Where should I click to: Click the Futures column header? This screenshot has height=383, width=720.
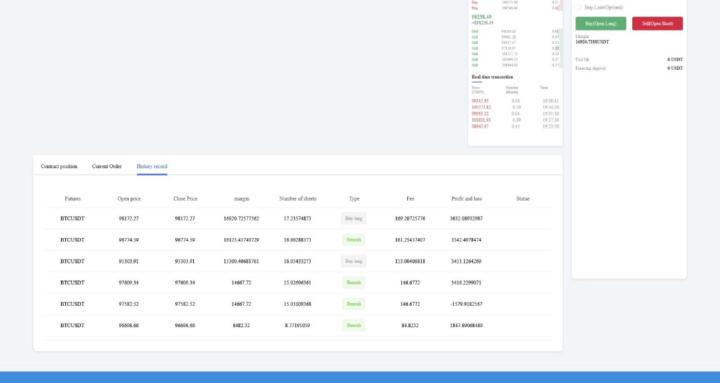(x=73, y=199)
